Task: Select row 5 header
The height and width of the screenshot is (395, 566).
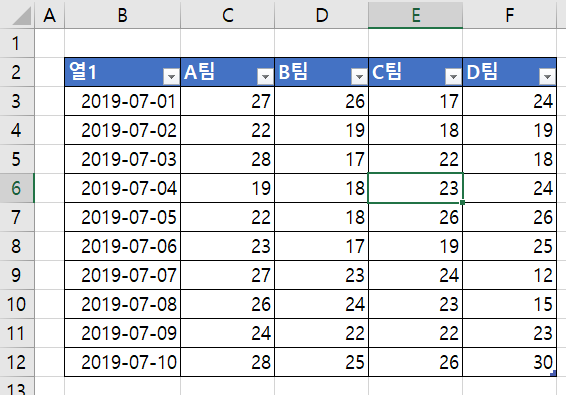Action: 17,159
